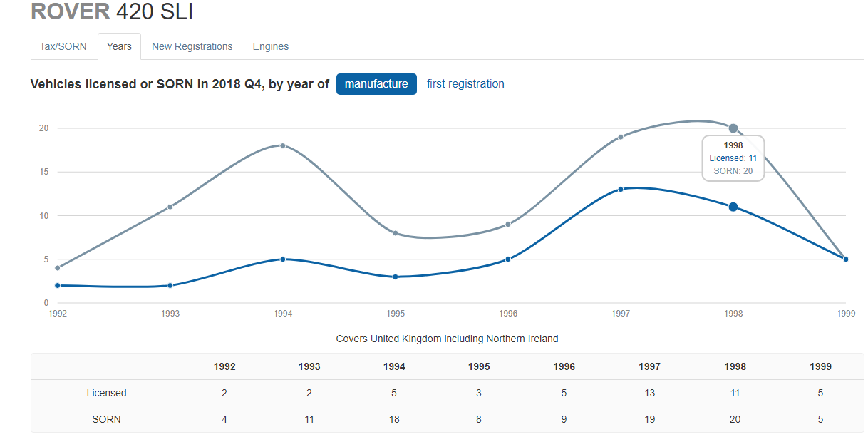Click the 1997 Licensed data point on chart
868x437 pixels.
(x=621, y=189)
